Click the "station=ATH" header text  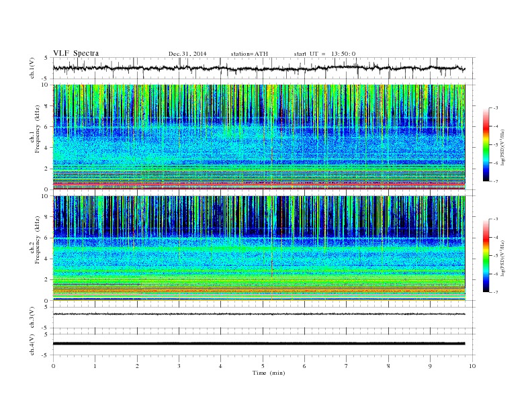tap(249, 54)
